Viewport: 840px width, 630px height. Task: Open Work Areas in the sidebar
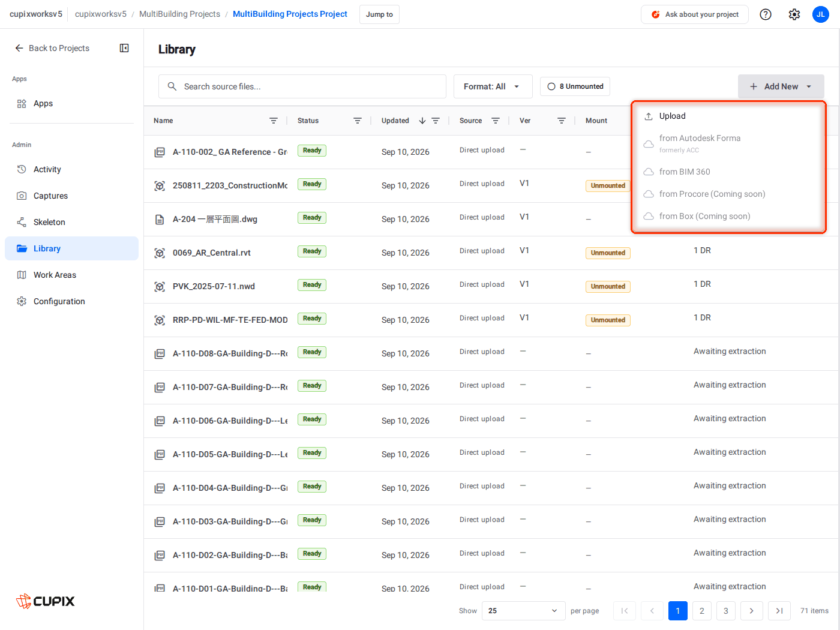tap(71, 275)
